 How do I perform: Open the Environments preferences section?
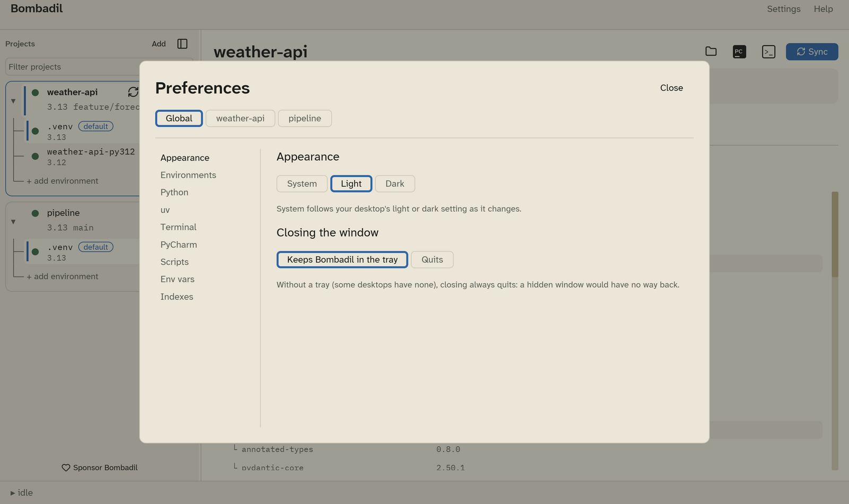tap(188, 175)
